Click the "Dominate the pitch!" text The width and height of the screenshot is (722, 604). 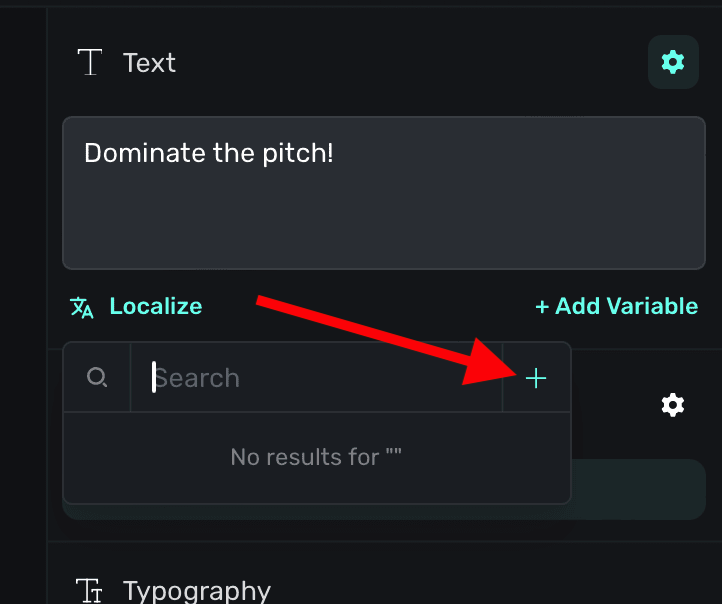pos(208,153)
